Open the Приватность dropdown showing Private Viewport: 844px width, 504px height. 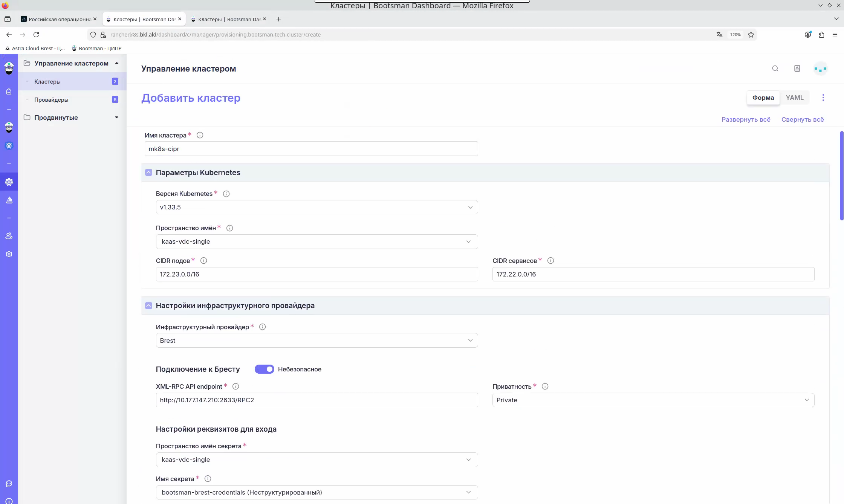pyautogui.click(x=653, y=400)
